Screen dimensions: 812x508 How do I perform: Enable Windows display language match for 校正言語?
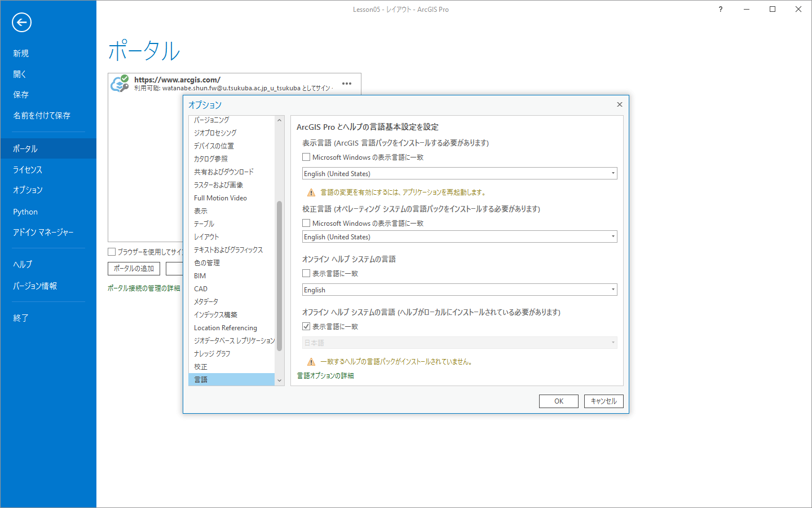tap(306, 223)
